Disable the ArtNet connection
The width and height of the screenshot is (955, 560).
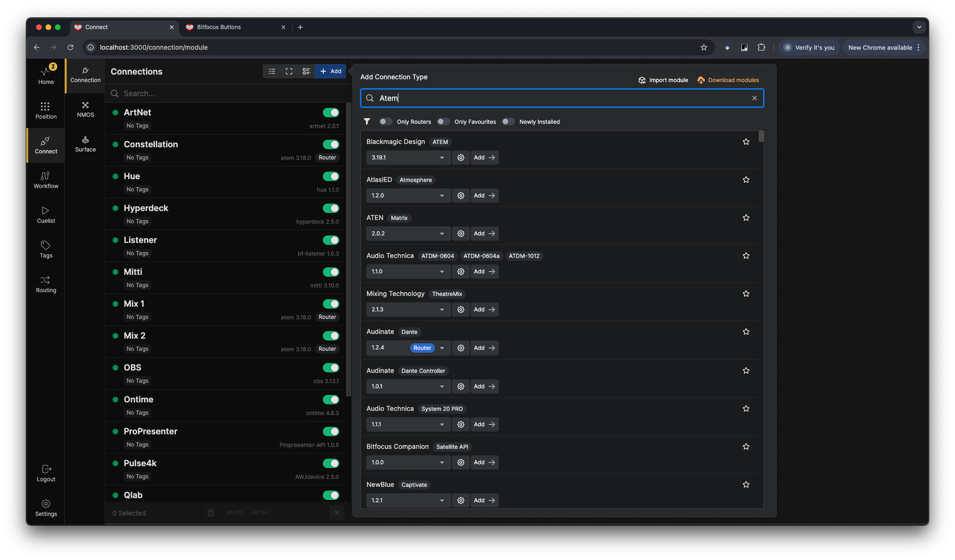331,113
